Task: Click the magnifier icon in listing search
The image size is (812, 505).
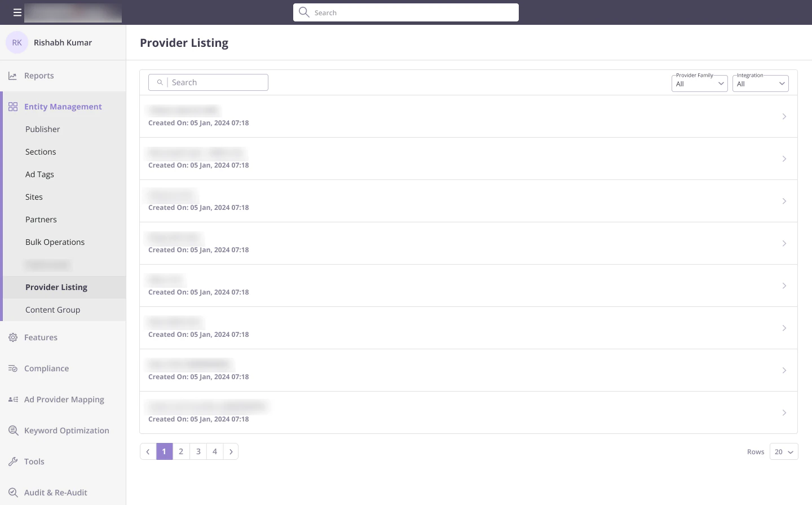Action: [x=160, y=82]
